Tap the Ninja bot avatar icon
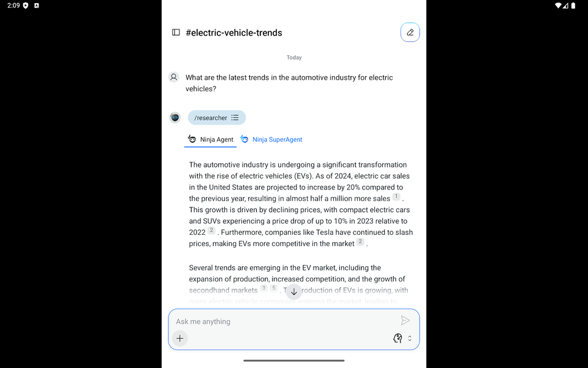Viewport: 588px width, 368px height. [175, 118]
